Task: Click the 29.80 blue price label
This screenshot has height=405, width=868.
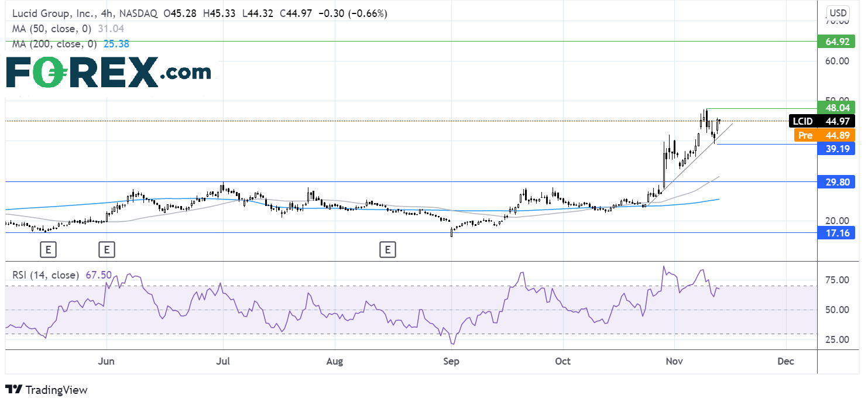Action: [836, 182]
